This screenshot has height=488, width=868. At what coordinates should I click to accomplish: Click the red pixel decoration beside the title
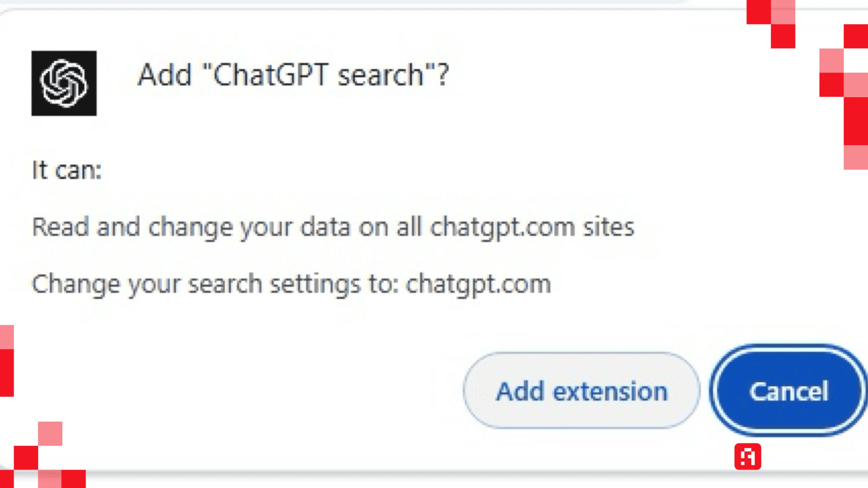(771, 24)
